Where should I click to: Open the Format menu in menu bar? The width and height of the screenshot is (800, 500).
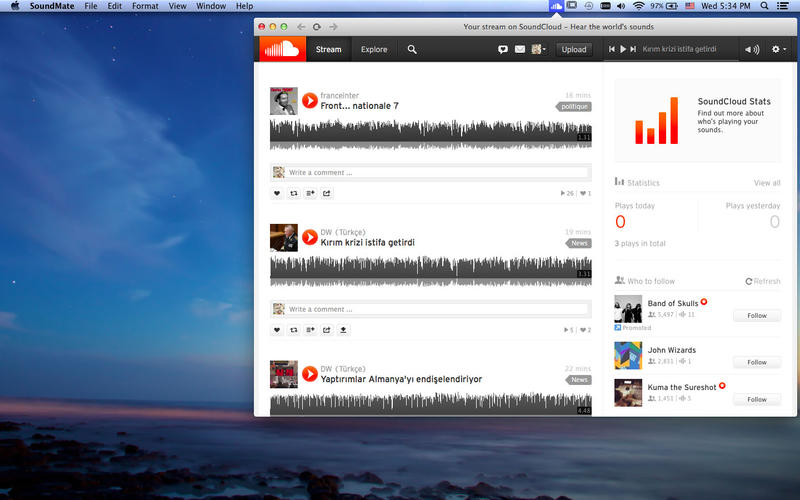(x=145, y=6)
